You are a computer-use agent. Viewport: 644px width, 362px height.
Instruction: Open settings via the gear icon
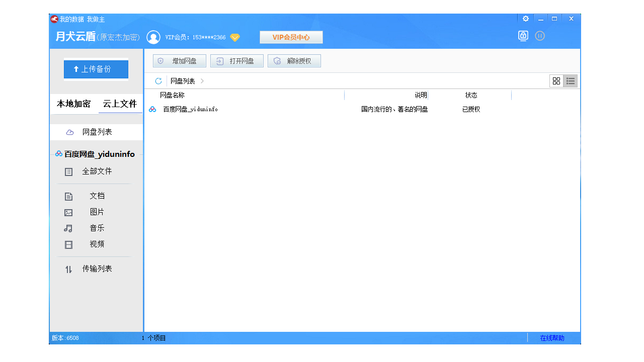tap(525, 18)
